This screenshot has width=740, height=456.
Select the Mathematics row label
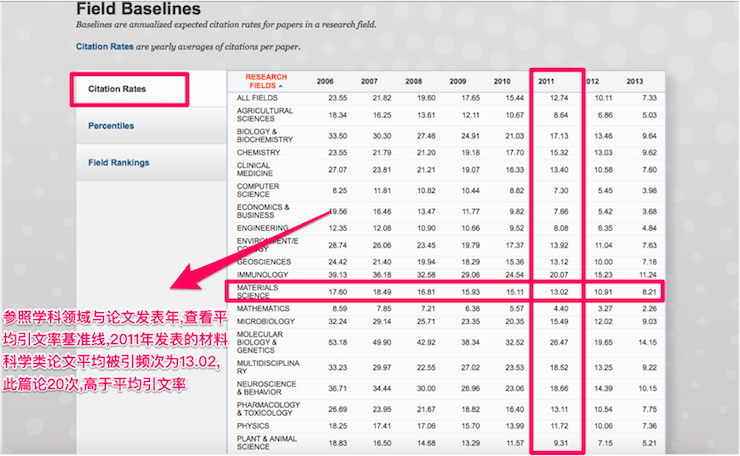[x=264, y=308]
